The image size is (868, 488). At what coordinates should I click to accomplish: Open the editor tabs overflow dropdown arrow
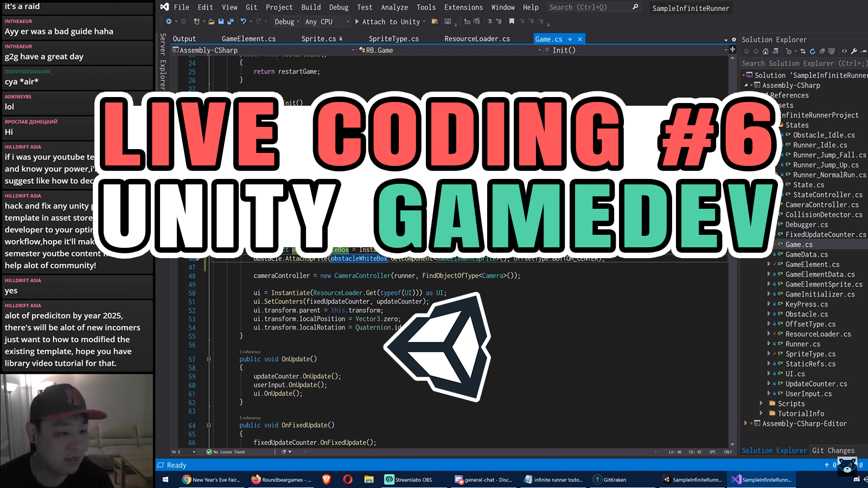(x=726, y=40)
